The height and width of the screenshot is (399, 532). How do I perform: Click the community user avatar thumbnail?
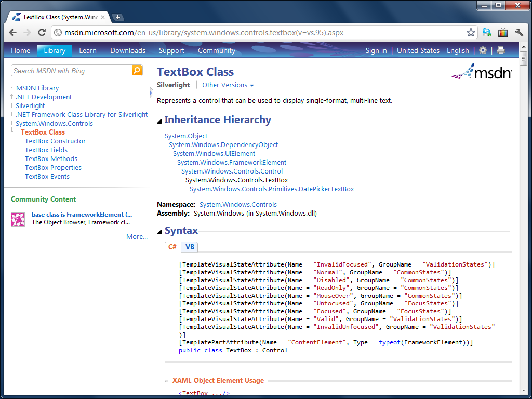pos(18,219)
